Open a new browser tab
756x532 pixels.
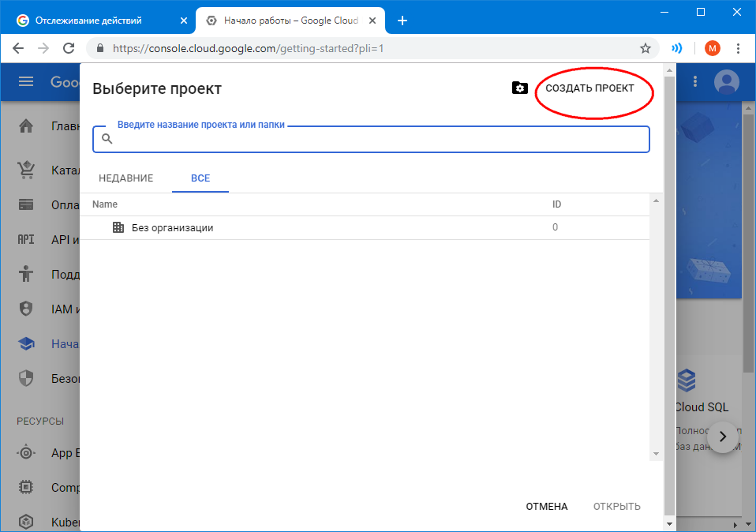(x=402, y=21)
